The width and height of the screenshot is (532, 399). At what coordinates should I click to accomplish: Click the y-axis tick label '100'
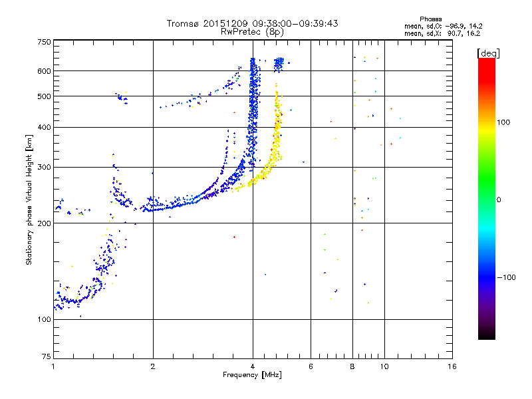pos(44,320)
